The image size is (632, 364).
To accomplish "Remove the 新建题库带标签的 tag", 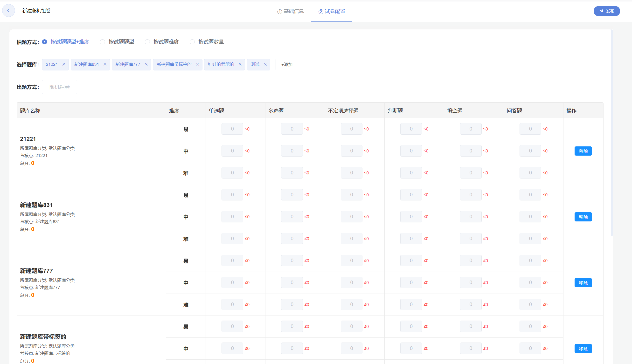I will tap(197, 64).
